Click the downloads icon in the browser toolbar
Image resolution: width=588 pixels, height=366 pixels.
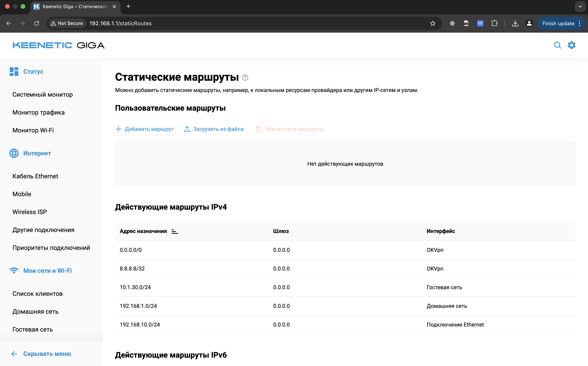pyautogui.click(x=515, y=23)
